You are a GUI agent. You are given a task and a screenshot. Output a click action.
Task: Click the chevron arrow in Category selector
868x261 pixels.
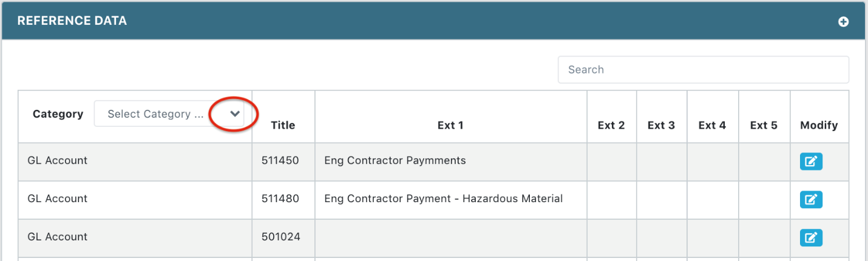pos(235,114)
